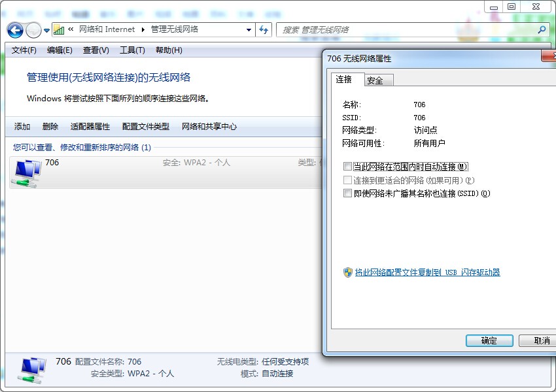Screen dimensions: 556x392
Task: Click the wireless signal icon in the address bar
Action: (60, 29)
